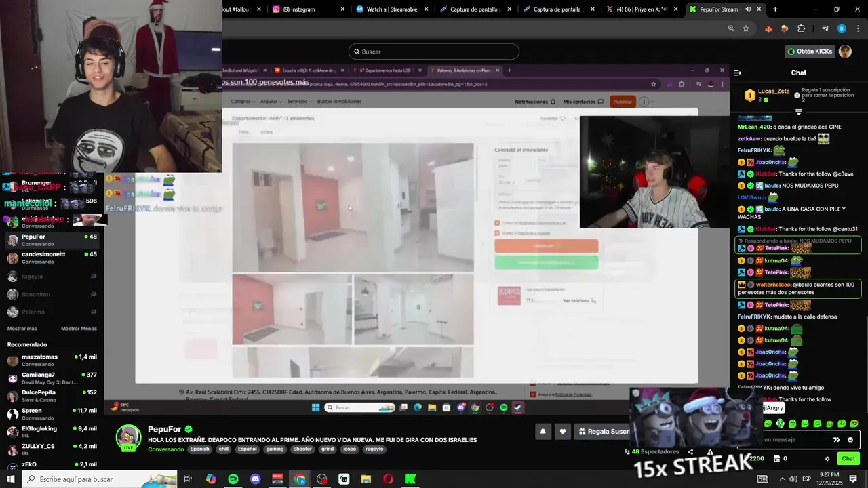This screenshot has height=488, width=868.
Task: Open recommended channel mazzatomas
Action: point(52,361)
